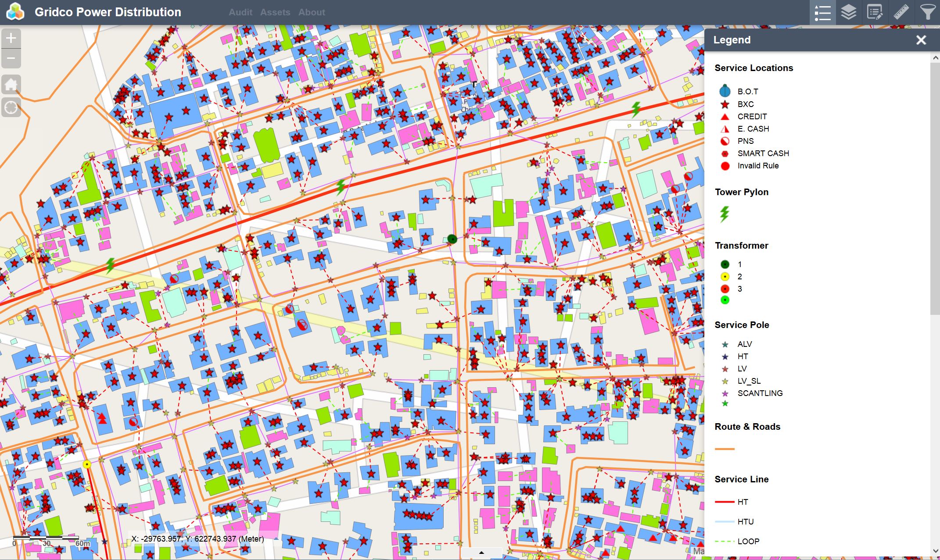The image size is (940, 560).
Task: Click the Route & Roads orange line swatch
Action: [725, 449]
